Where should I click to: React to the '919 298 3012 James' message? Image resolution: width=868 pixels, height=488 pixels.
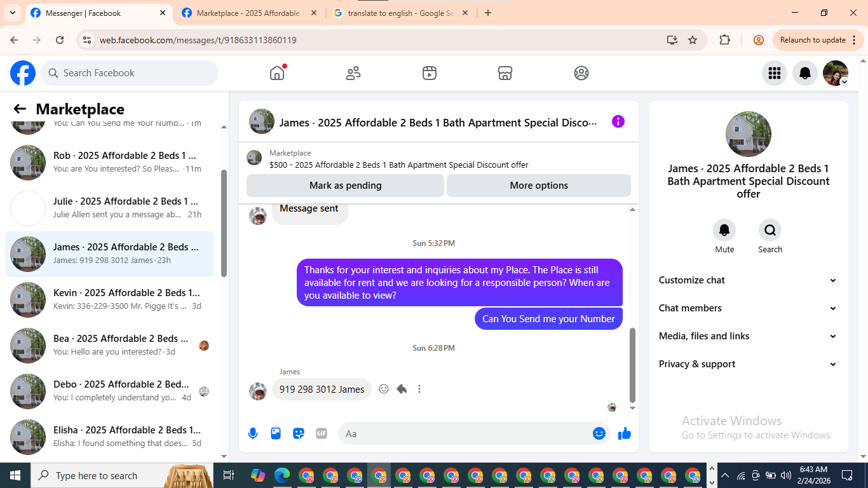(x=384, y=389)
